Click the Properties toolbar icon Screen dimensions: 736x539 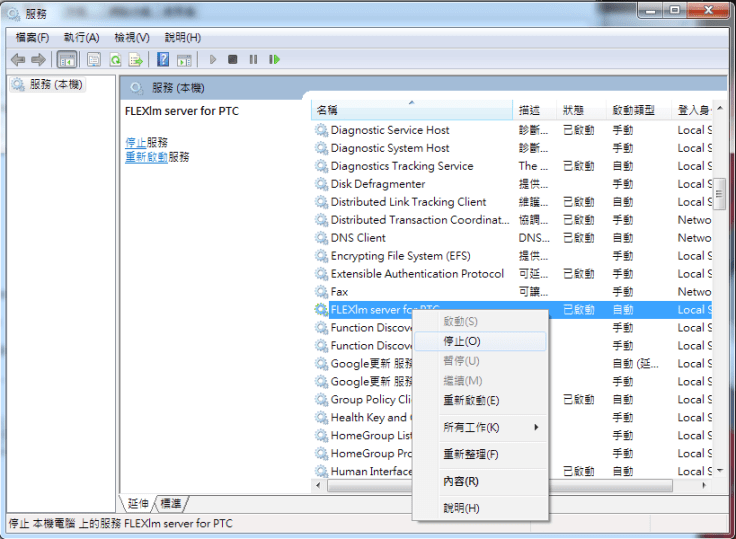pos(94,60)
